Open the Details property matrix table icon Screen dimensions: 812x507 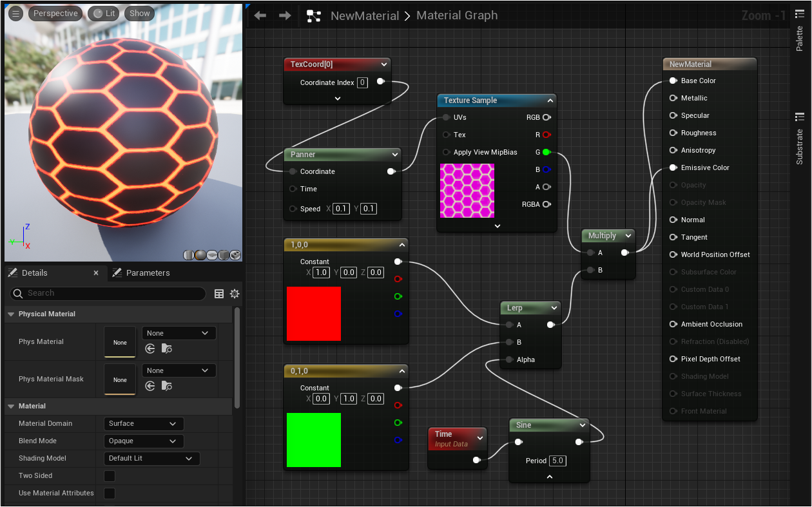pos(219,294)
